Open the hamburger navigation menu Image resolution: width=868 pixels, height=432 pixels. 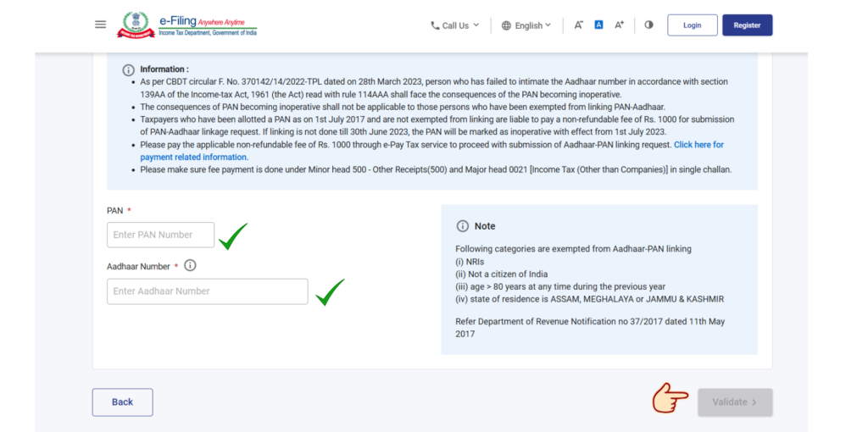pyautogui.click(x=100, y=25)
